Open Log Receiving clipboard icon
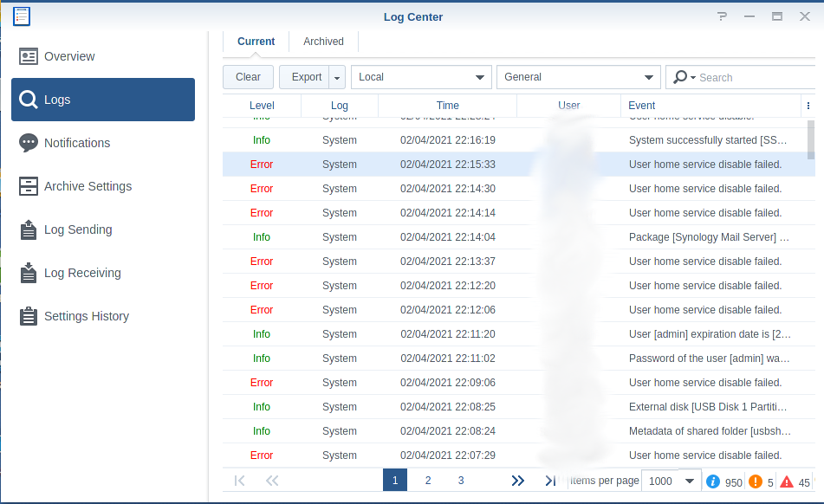 coord(29,273)
